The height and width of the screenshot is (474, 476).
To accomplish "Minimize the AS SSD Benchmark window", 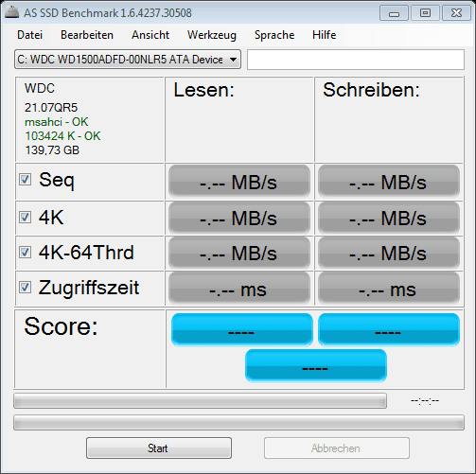I will [394, 13].
